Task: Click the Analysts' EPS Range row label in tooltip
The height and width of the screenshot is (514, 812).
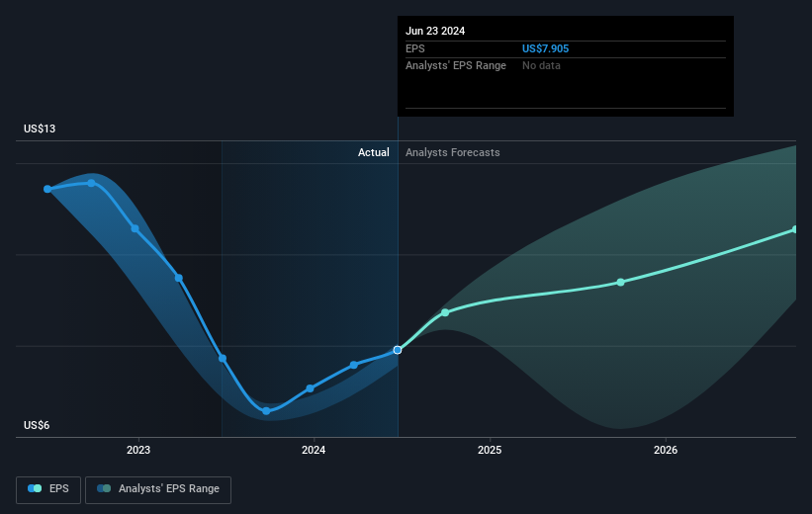Action: 456,66
